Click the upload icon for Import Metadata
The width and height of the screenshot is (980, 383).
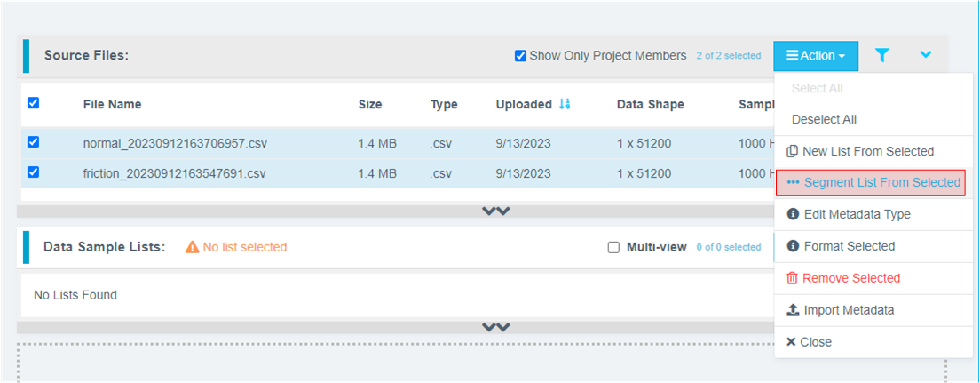[x=793, y=310]
